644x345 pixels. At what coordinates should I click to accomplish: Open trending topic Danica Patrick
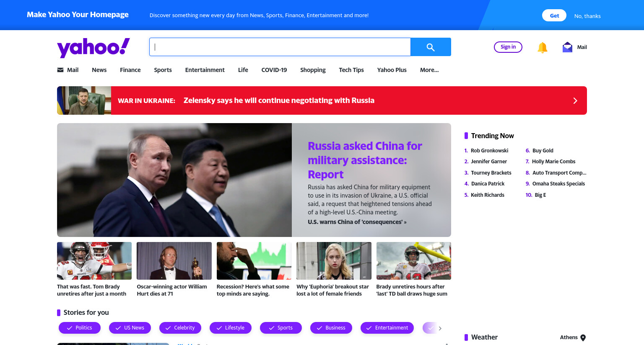pos(488,184)
